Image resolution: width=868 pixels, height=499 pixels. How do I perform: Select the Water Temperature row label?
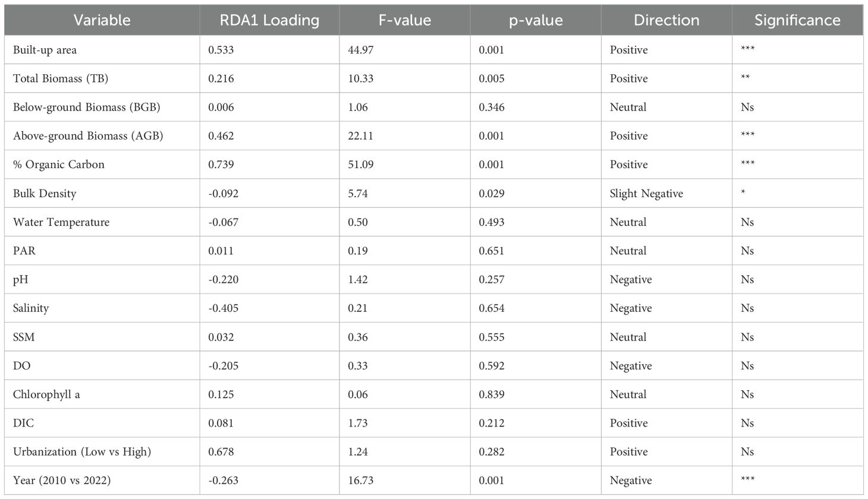coord(61,222)
